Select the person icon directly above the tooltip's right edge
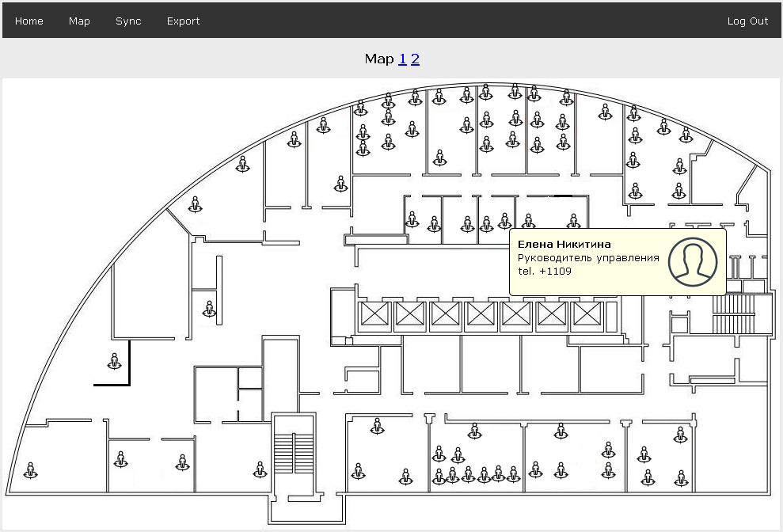This screenshot has width=783, height=532. click(574, 222)
